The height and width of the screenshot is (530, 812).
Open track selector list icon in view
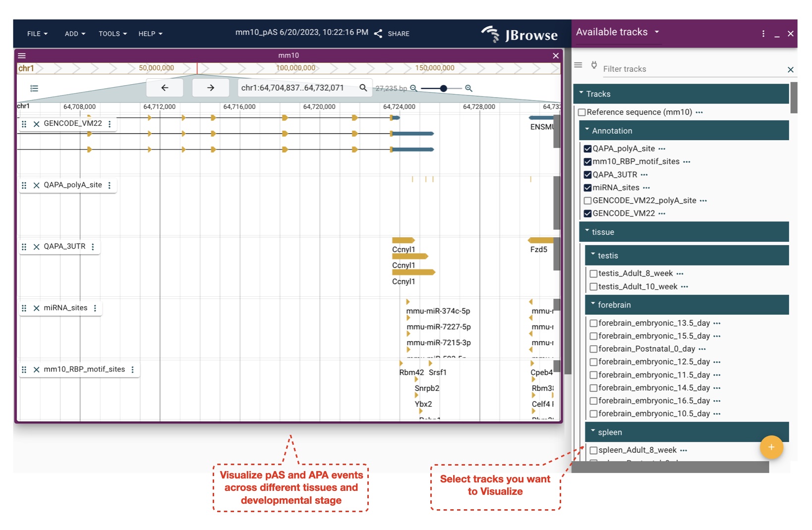(x=34, y=88)
